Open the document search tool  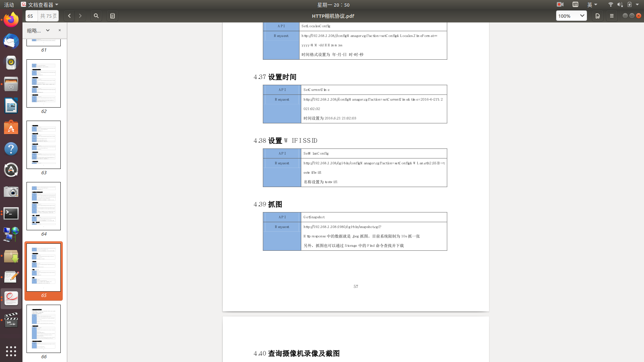pos(96,16)
